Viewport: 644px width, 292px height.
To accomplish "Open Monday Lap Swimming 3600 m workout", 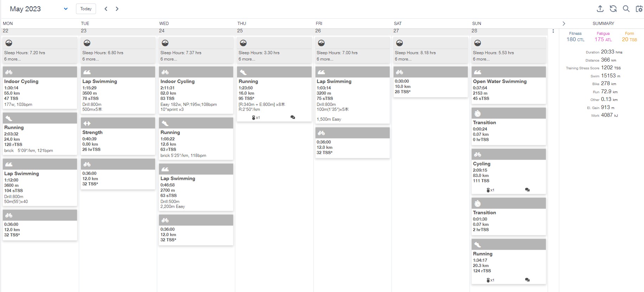I will (40, 182).
